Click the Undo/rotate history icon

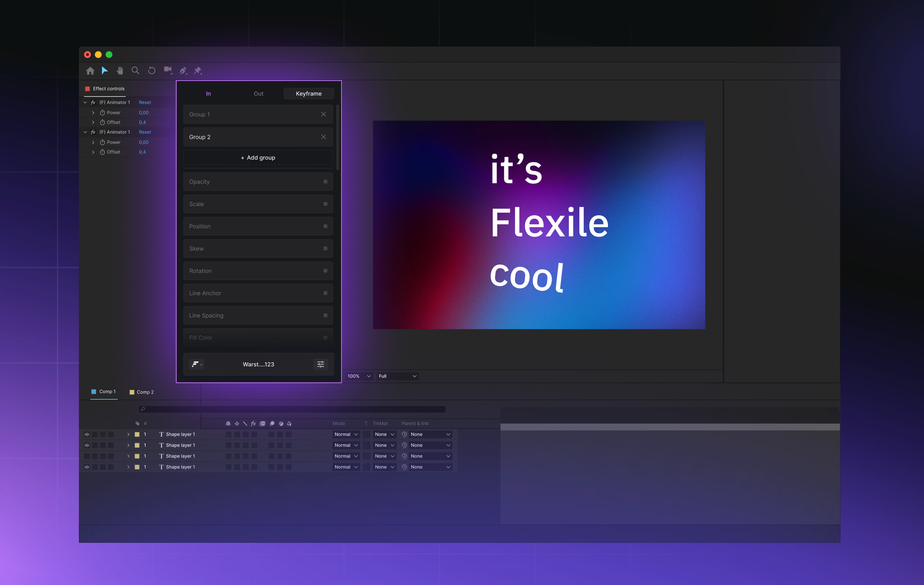[x=152, y=71]
